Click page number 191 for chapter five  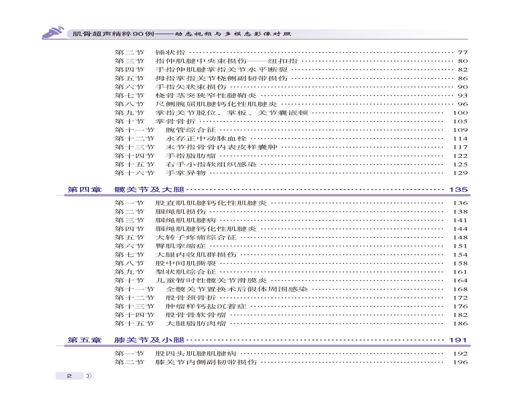(458, 340)
